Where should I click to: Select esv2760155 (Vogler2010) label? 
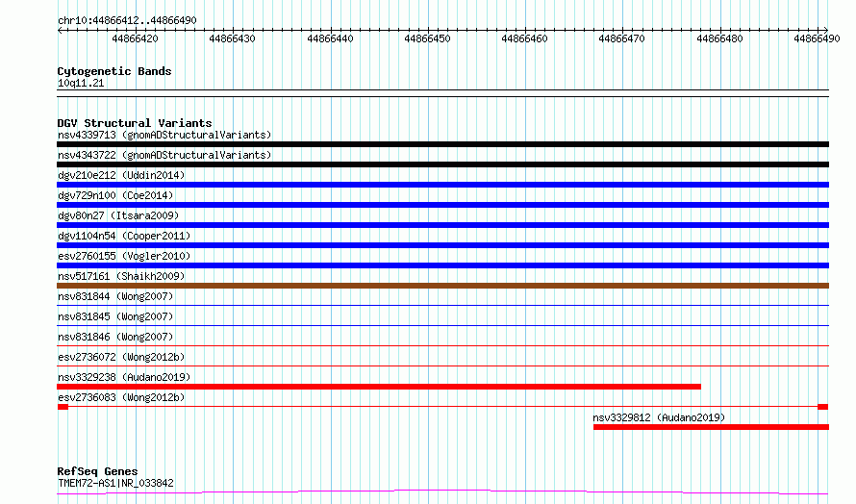click(124, 256)
